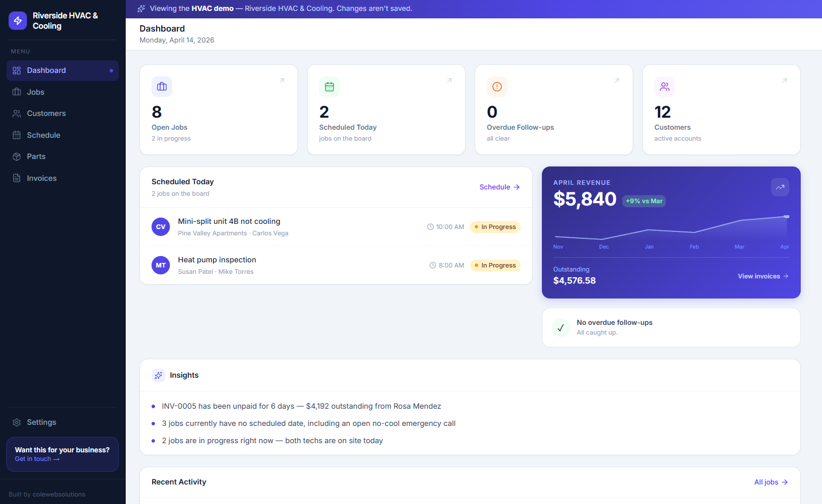Click the Apr data point on the revenue chart
This screenshot has height=504, width=822.
pyautogui.click(x=786, y=216)
